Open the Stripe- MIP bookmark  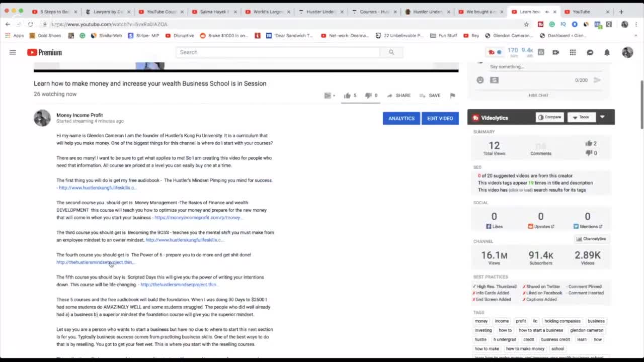click(144, 36)
